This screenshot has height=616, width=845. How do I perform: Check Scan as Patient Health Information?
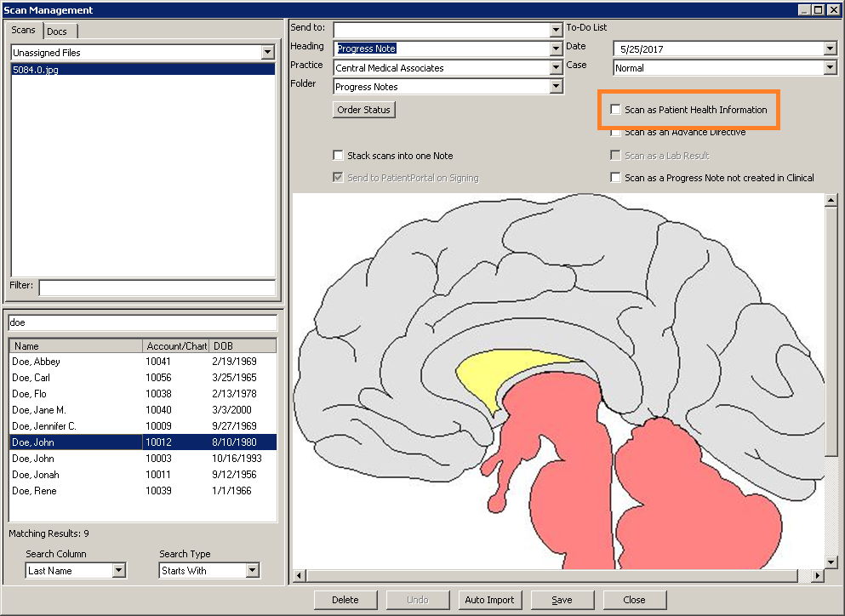(x=616, y=110)
